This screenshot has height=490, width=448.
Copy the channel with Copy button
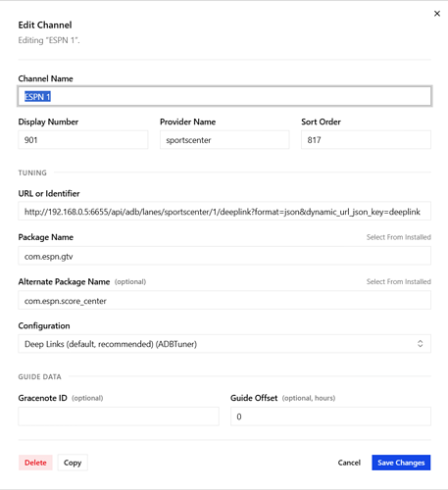[73, 463]
